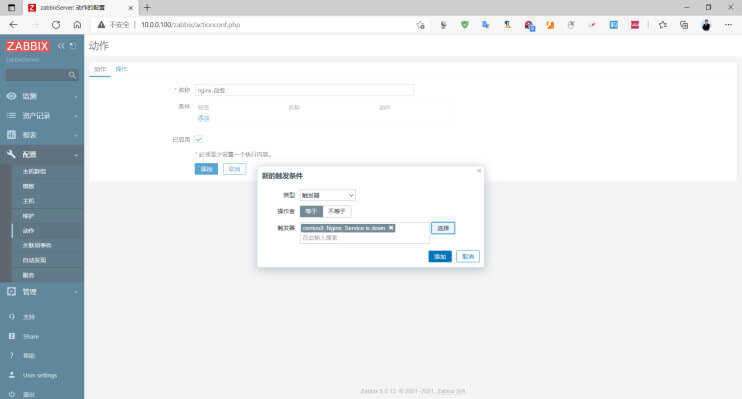Remove the Nginx Service is down tag

(x=391, y=228)
